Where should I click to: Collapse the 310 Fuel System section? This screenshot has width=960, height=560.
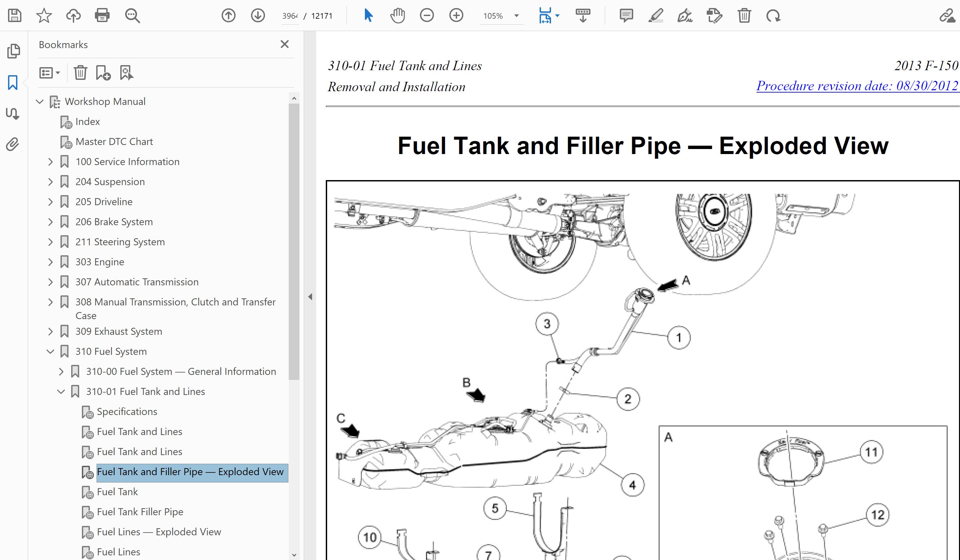click(x=50, y=351)
